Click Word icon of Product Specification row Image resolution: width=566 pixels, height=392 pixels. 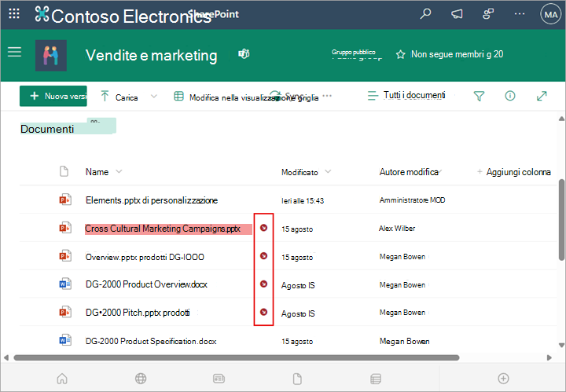65,340
